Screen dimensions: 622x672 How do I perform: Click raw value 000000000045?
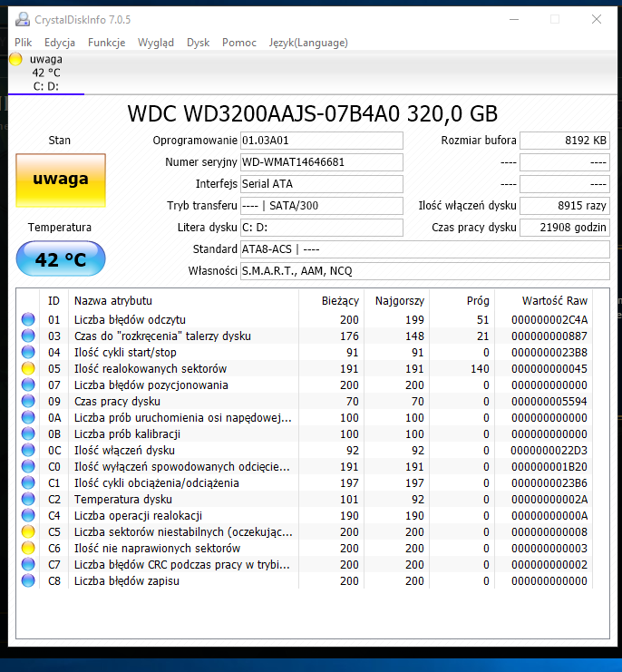click(x=549, y=368)
